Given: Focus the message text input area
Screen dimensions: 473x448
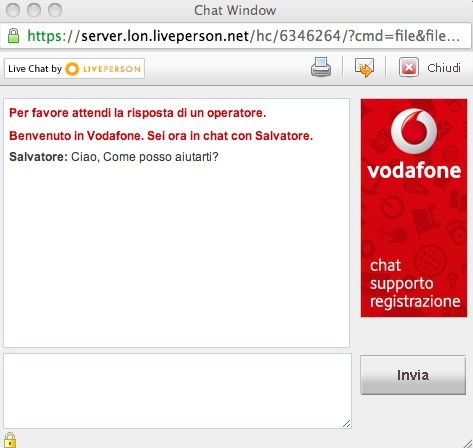Looking at the screenshot, I should [x=177, y=391].
